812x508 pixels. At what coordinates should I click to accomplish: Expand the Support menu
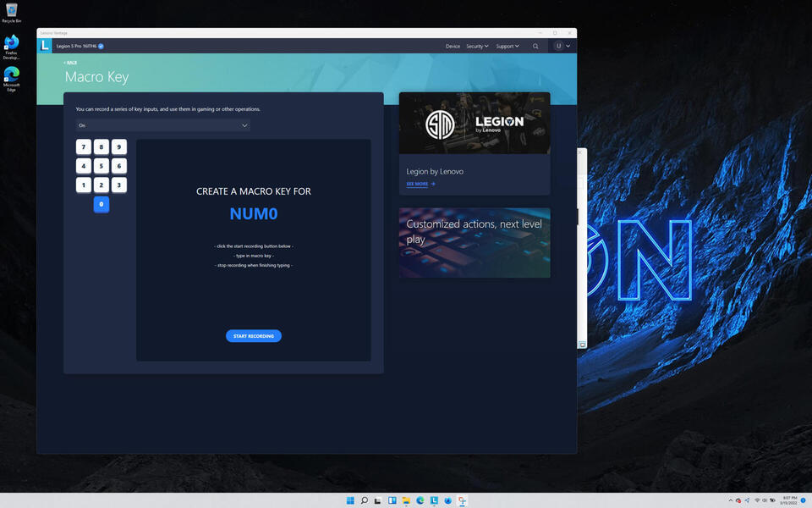tap(507, 46)
